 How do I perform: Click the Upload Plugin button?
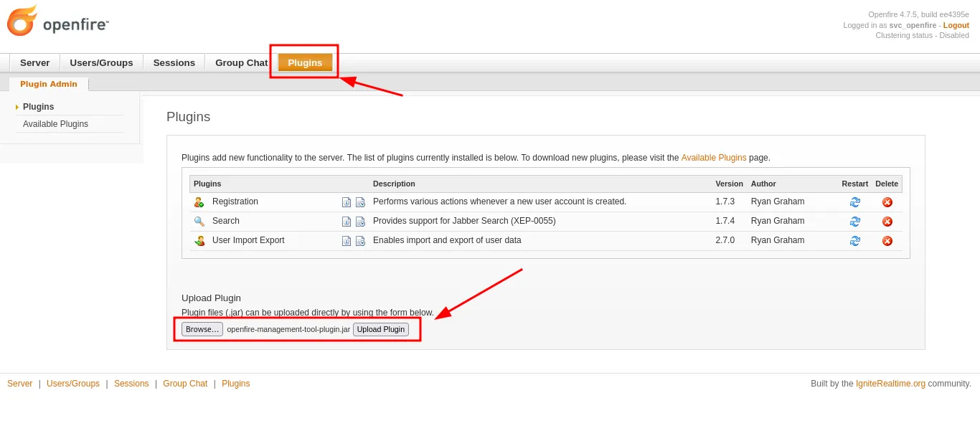coord(381,329)
